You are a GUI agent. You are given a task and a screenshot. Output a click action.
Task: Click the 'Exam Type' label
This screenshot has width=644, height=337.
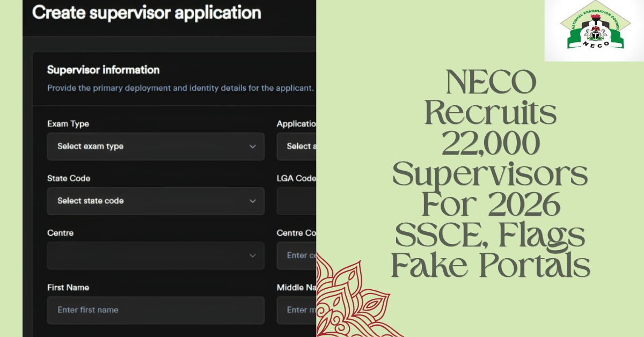[x=68, y=124]
